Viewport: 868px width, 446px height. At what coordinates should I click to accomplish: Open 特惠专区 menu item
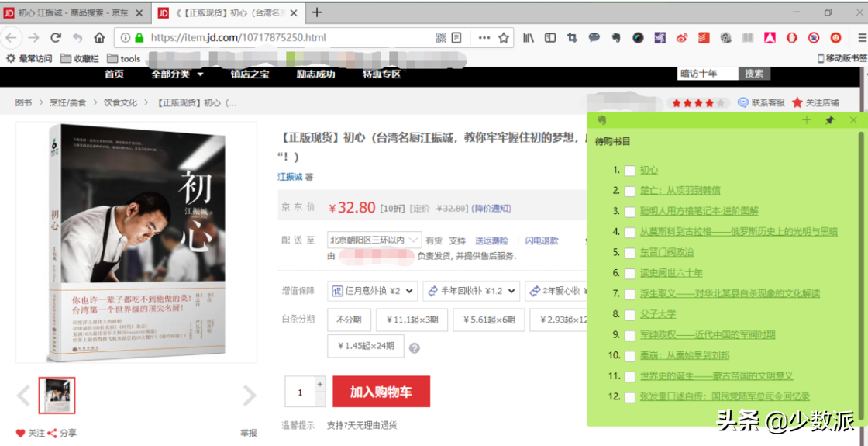(x=381, y=74)
